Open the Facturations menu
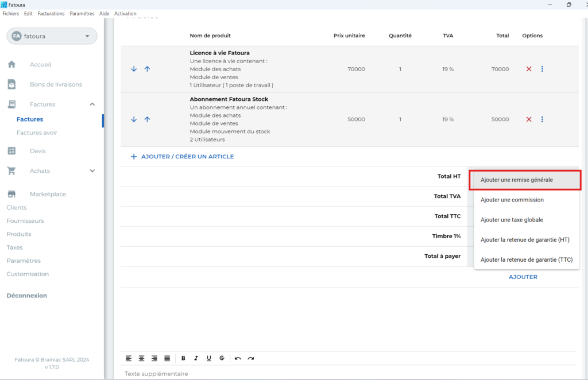Screen dimensions: 588x380 pyautogui.click(x=51, y=13)
